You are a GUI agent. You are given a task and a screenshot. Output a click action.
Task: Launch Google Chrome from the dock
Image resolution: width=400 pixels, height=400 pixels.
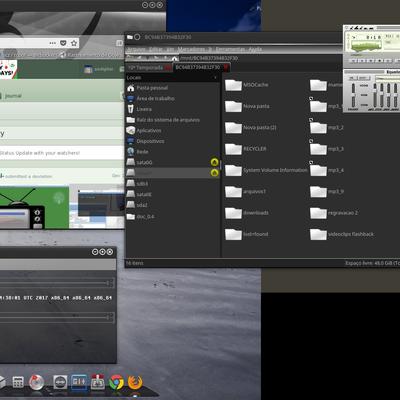click(117, 382)
